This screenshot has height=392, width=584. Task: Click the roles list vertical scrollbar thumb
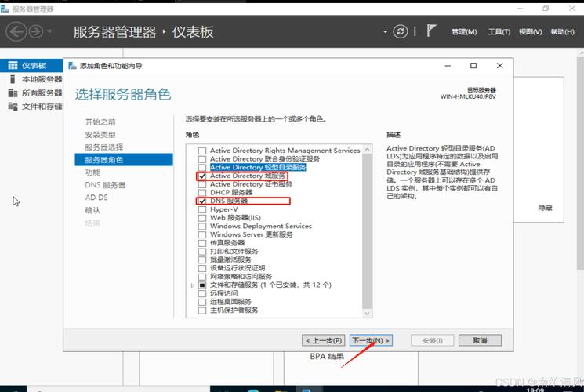click(x=367, y=231)
